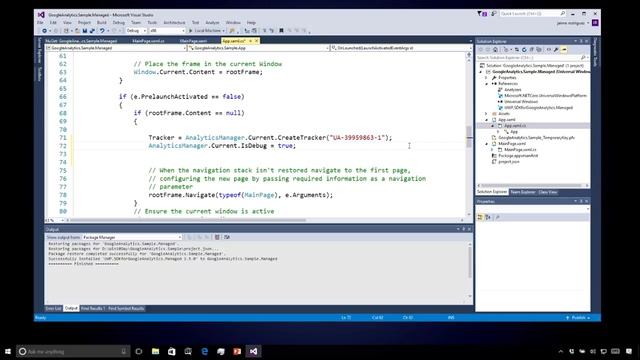Open the Local Machine target dropdown arrow

[x=224, y=31]
